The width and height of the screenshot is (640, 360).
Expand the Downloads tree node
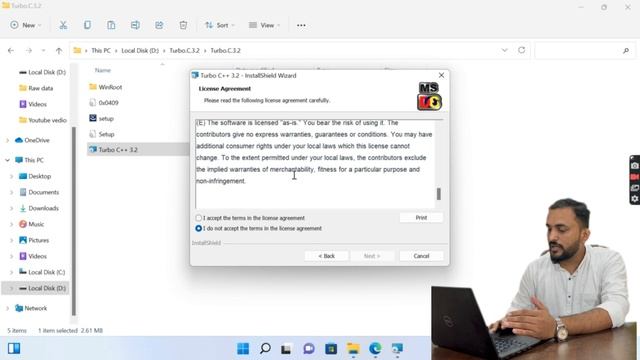click(11, 208)
